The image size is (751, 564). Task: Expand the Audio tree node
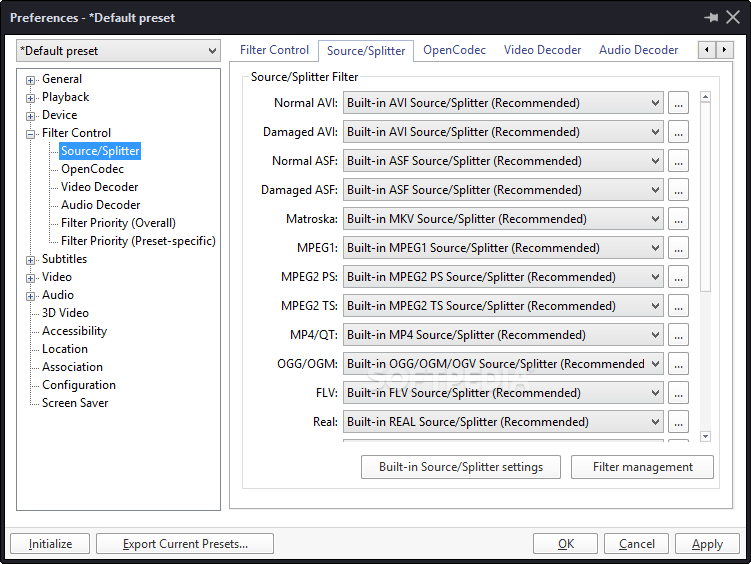point(31,296)
